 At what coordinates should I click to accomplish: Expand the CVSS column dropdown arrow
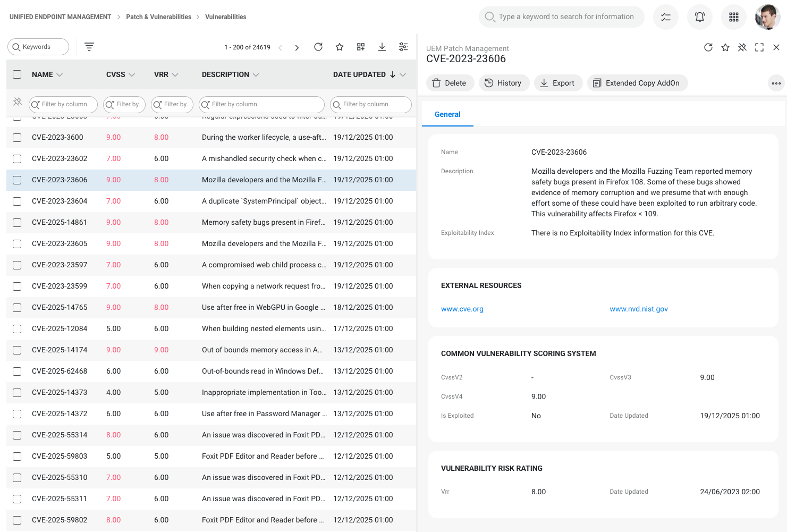click(132, 75)
